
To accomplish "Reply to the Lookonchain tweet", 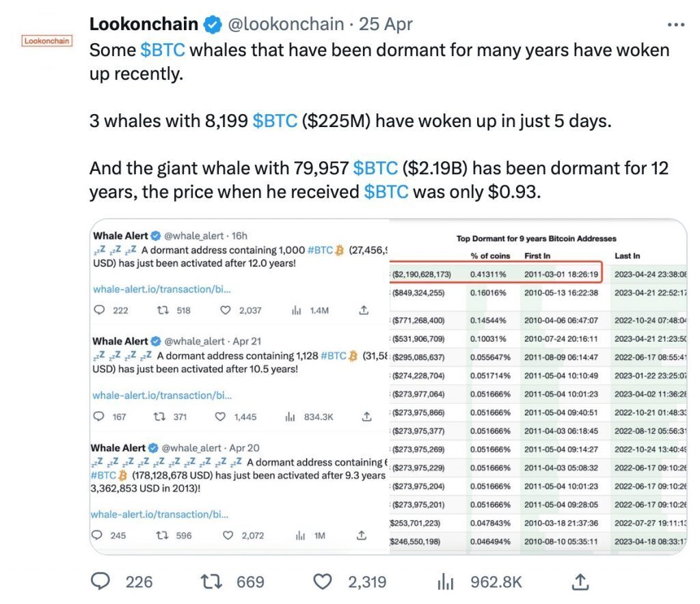I will point(100,582).
